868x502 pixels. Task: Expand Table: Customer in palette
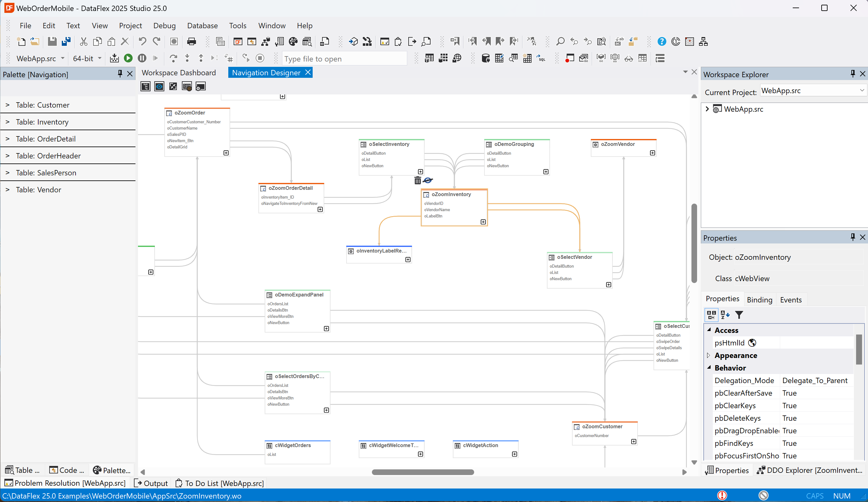pyautogui.click(x=7, y=105)
